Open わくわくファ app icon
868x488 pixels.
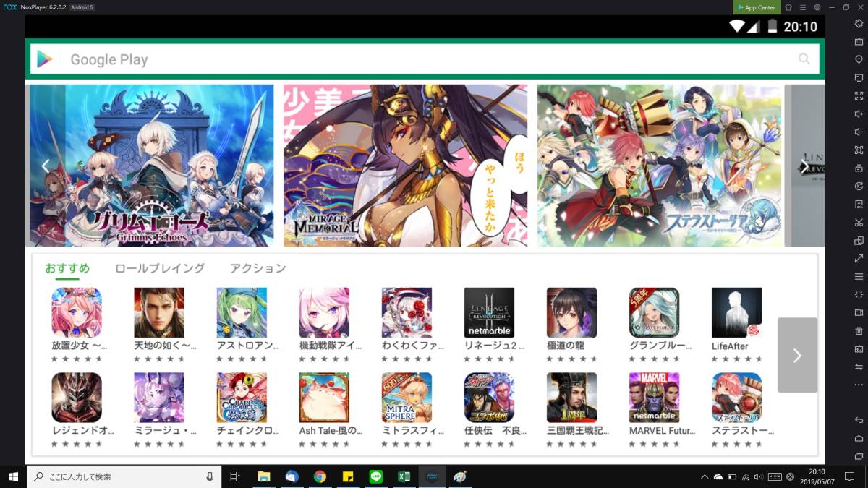point(407,312)
